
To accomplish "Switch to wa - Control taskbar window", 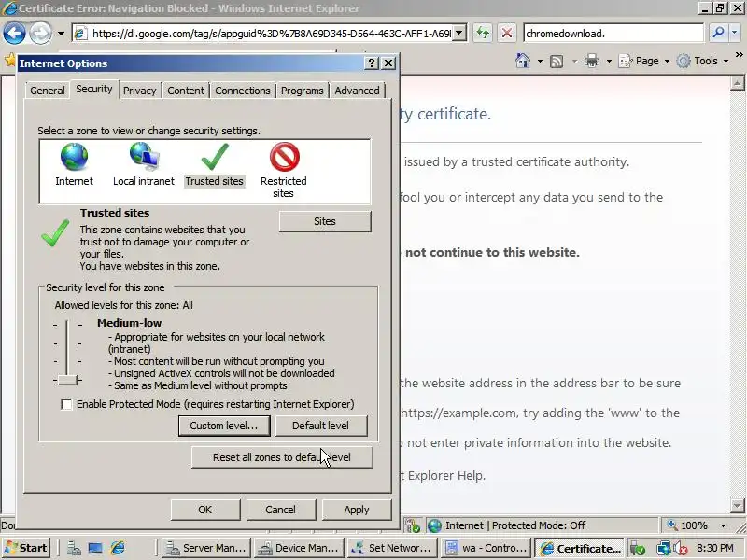I will [486, 548].
